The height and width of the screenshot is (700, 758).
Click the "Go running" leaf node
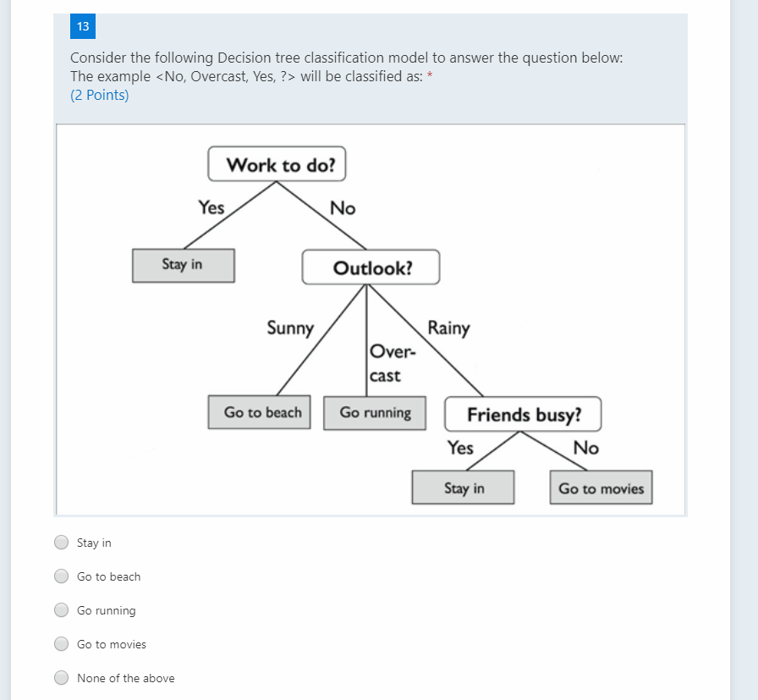375,412
